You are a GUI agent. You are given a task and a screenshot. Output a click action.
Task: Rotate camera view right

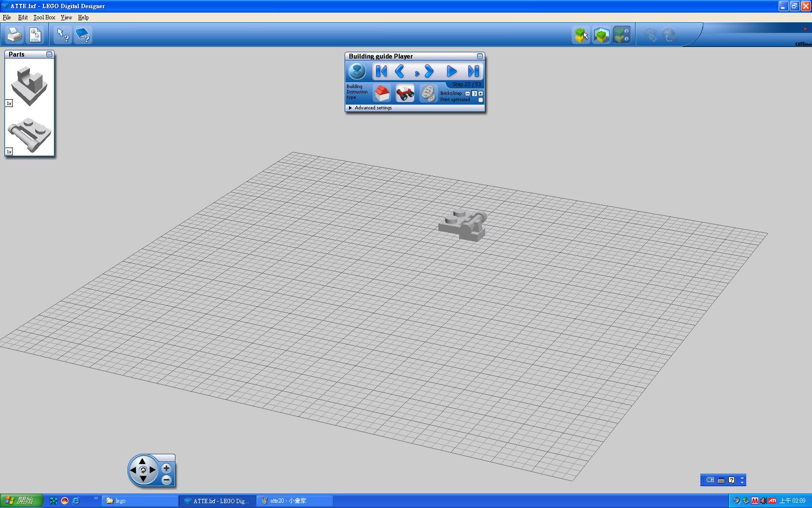click(x=152, y=470)
